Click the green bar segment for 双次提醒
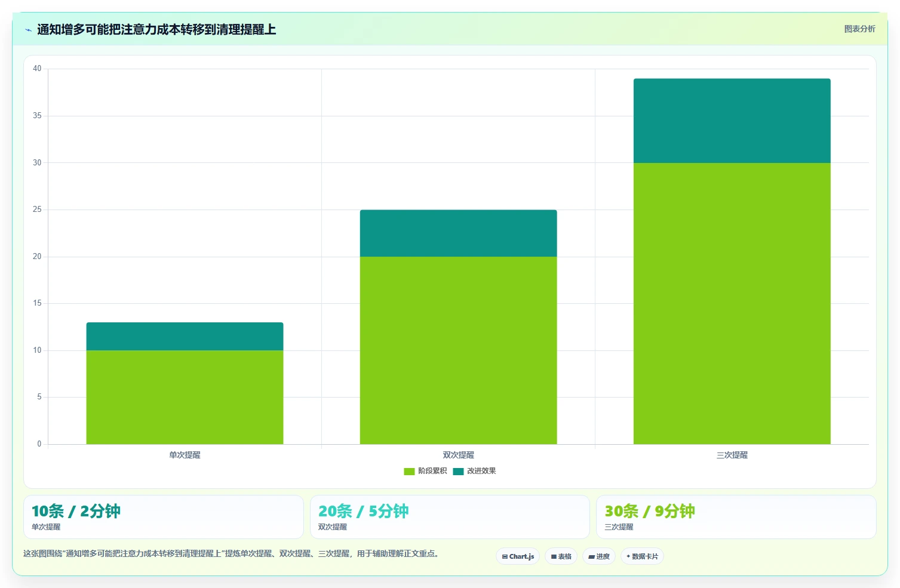Viewport: 900px width, 588px height. [458, 350]
